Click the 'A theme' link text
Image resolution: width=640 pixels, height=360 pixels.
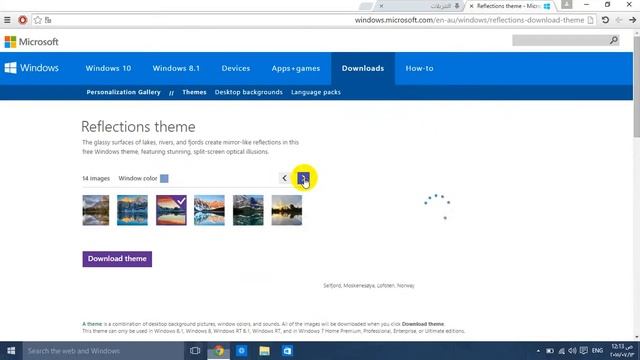(x=92, y=324)
